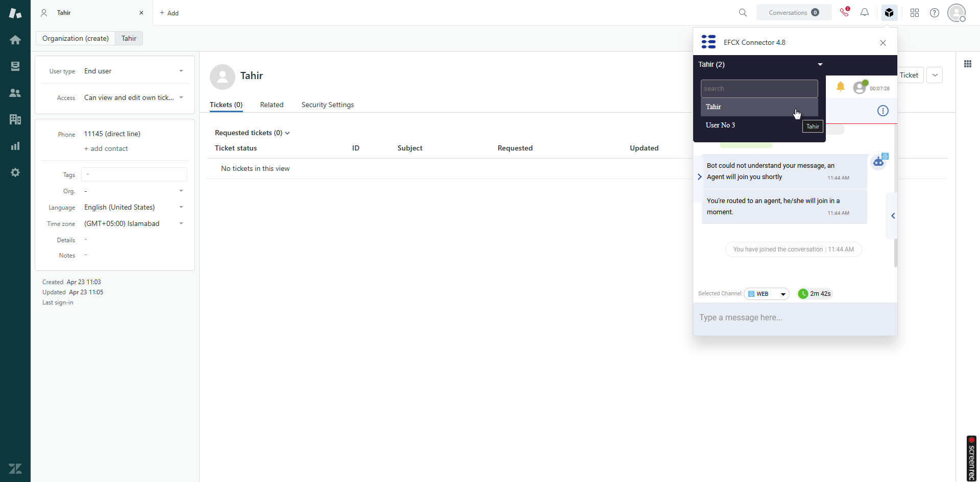980x482 pixels.
Task: Open Organizations building icon in sidebar
Action: click(x=15, y=119)
